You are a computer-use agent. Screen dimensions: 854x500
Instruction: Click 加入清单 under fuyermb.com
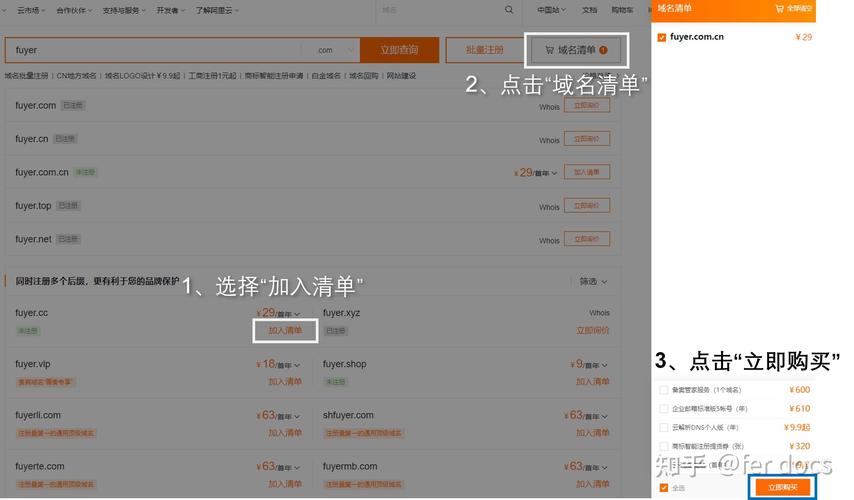point(593,484)
